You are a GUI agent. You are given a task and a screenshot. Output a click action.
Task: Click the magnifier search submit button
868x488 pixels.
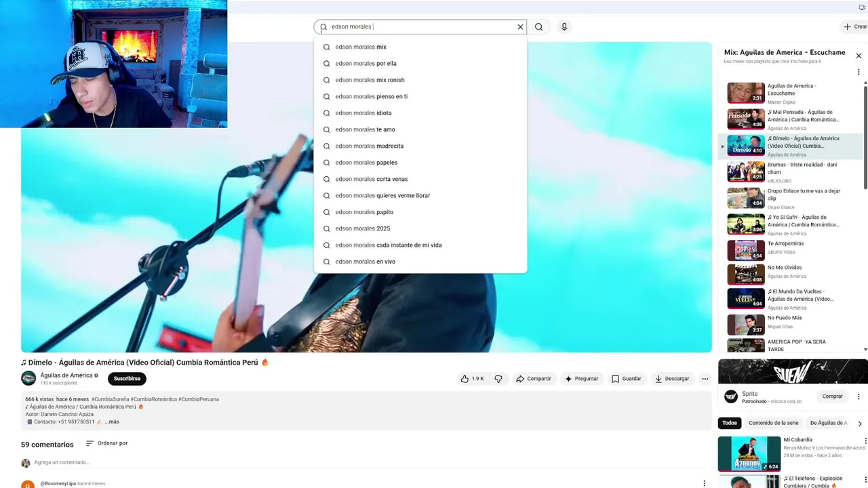click(538, 27)
